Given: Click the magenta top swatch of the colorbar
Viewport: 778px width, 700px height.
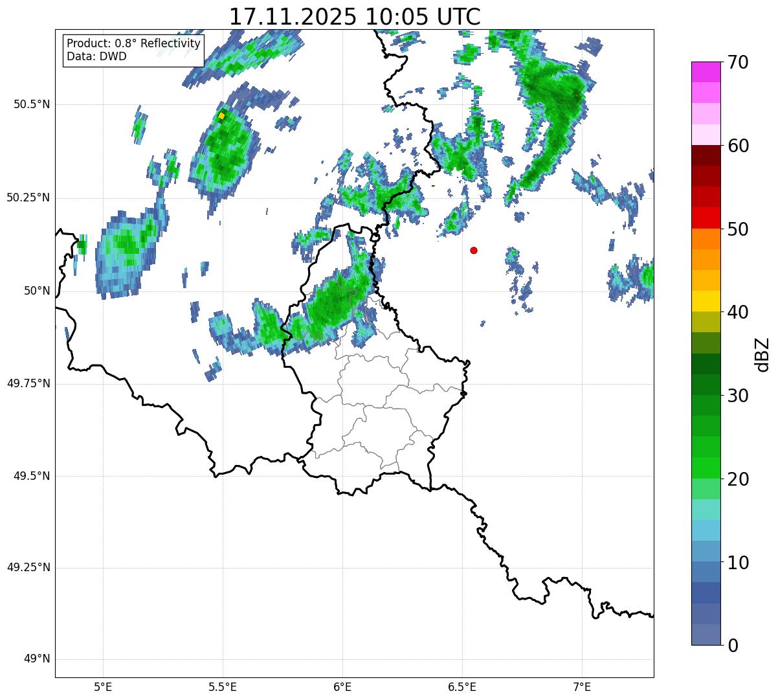Looking at the screenshot, I should 706,72.
